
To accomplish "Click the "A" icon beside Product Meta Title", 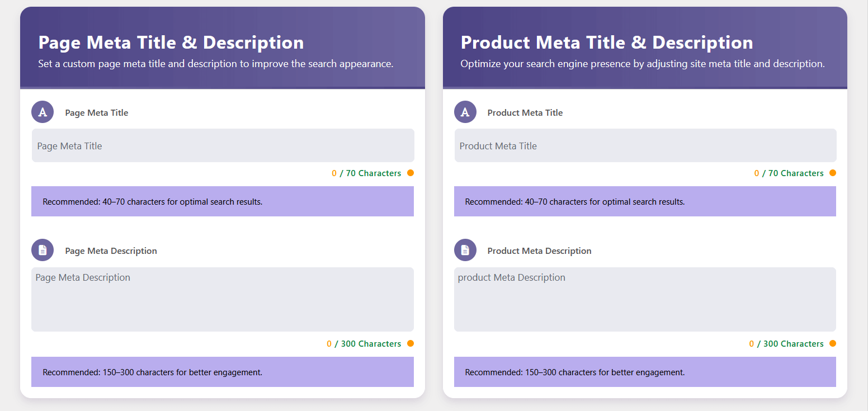I will [x=465, y=112].
